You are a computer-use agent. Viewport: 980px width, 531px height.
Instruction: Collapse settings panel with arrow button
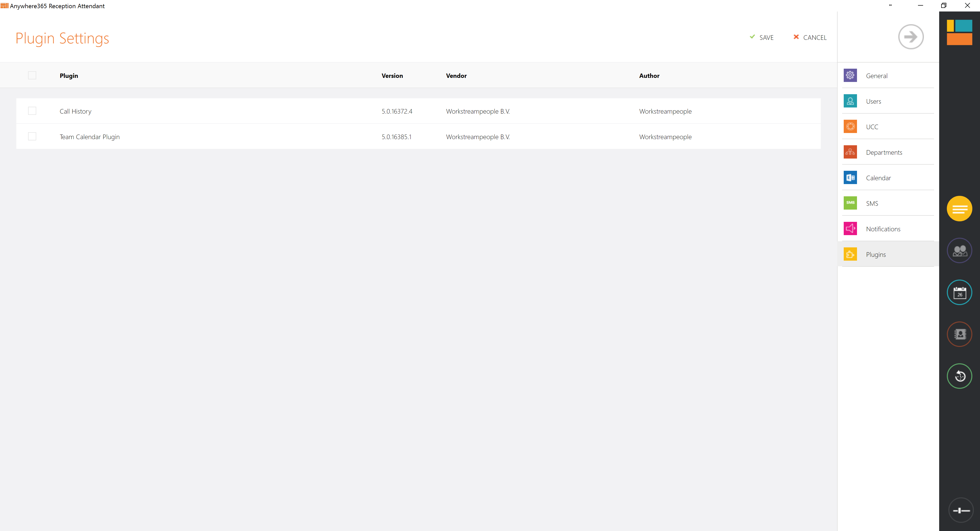tap(910, 37)
